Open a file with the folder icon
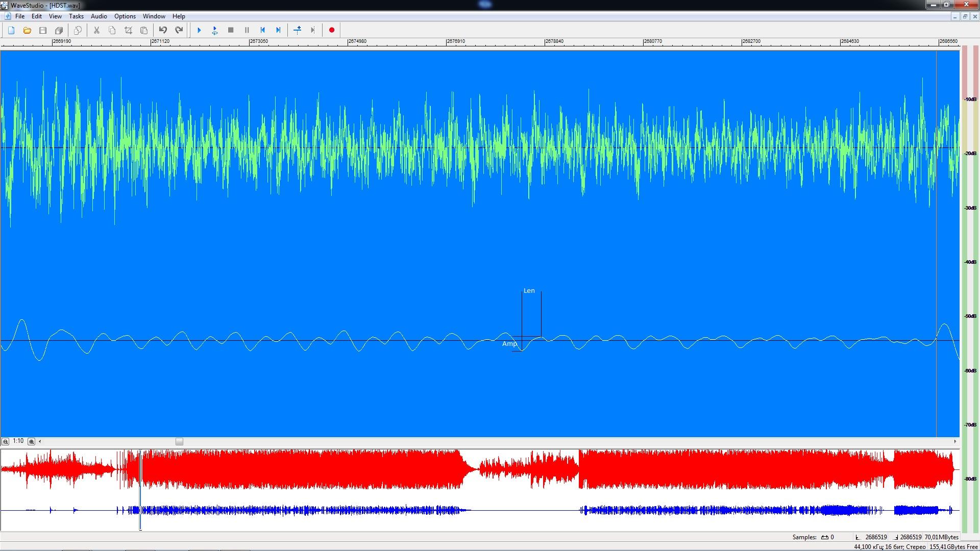The height and width of the screenshot is (551, 980). point(27,30)
